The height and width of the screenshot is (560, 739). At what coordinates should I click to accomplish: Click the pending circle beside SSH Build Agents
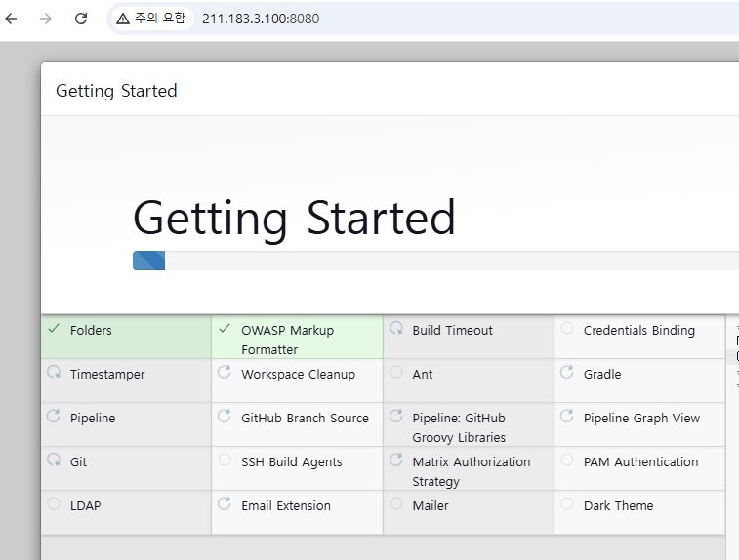point(225,460)
